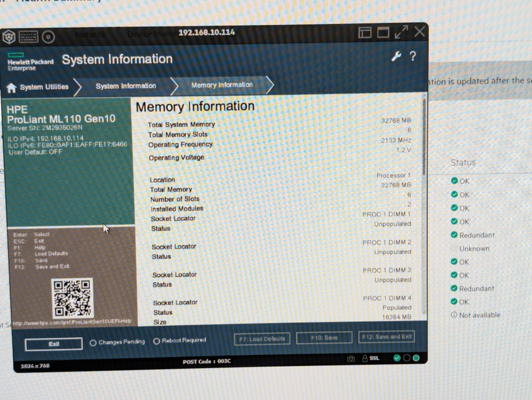The image size is (532, 400).
Task: Click the Processor 1 location value
Action: point(393,175)
